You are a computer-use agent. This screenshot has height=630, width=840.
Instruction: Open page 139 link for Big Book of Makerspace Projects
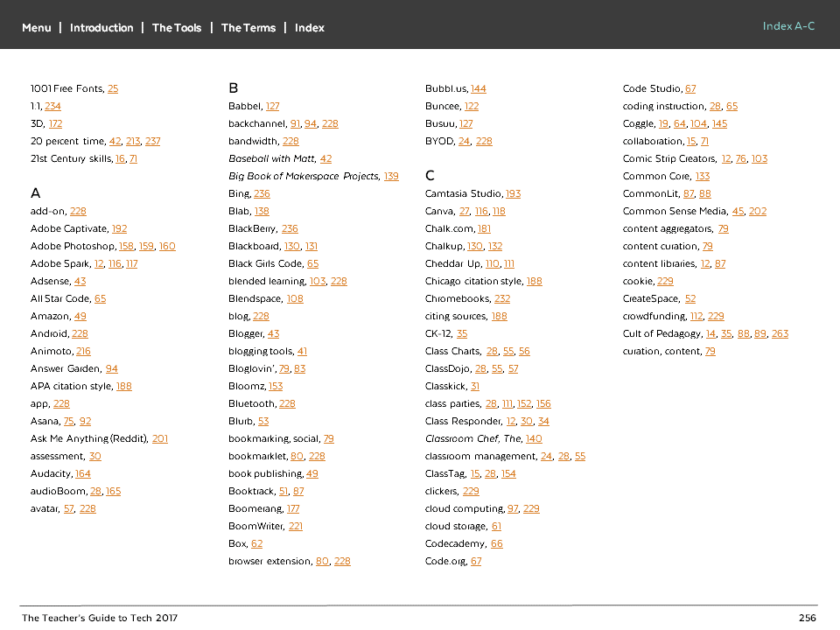[x=391, y=176]
